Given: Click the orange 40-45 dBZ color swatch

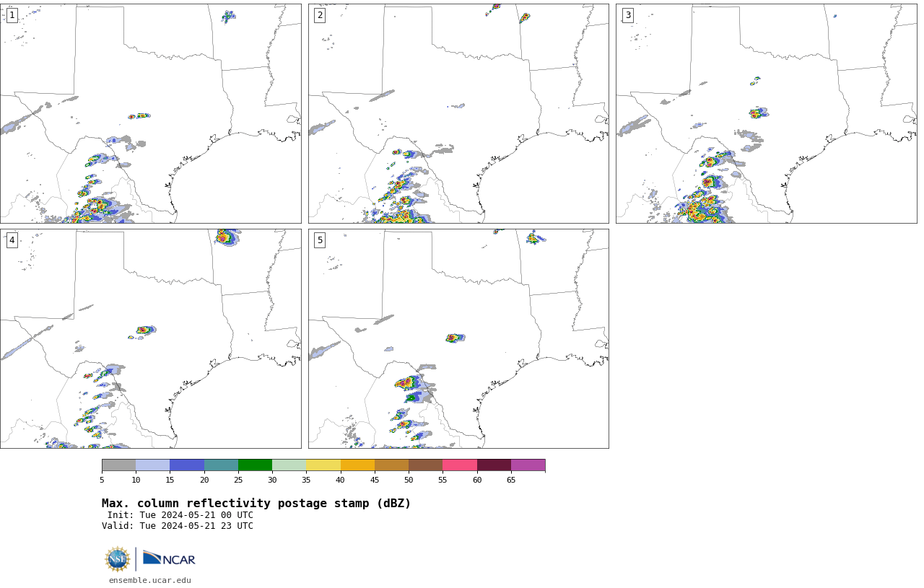Looking at the screenshot, I should [x=357, y=465].
